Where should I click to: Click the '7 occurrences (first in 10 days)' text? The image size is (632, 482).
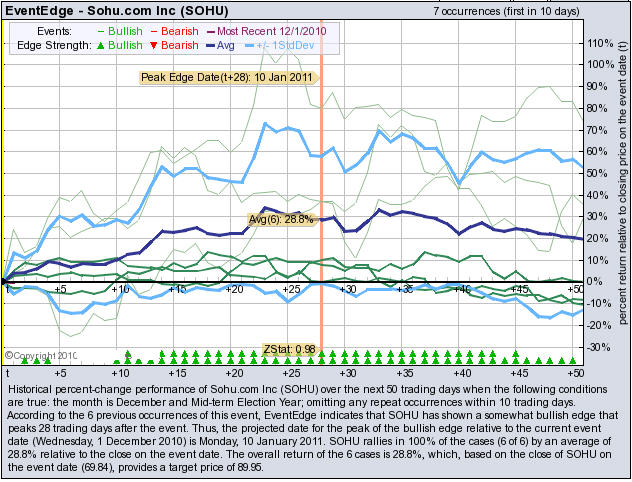[507, 11]
